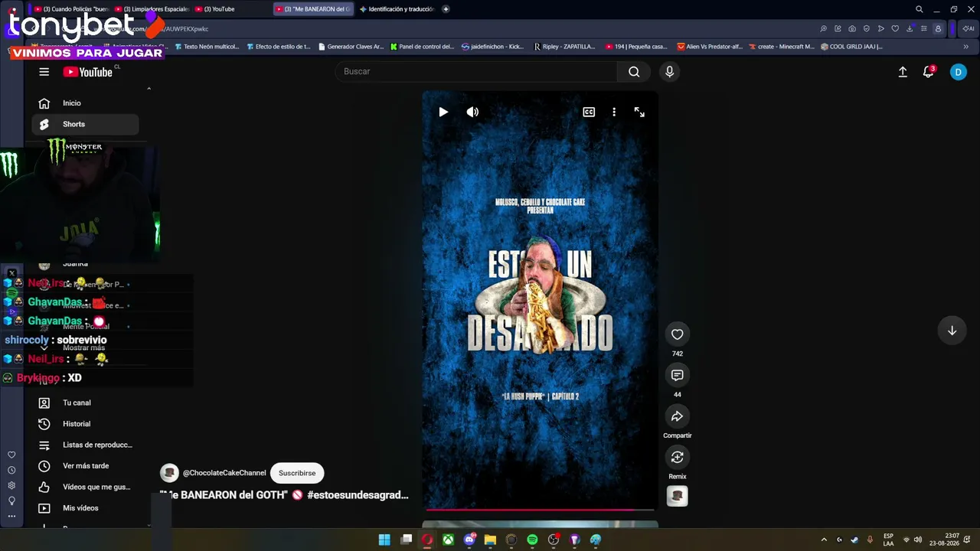This screenshot has width=980, height=551.
Task: Open the Efecto de estilo de texto bookmark
Action: 279,47
